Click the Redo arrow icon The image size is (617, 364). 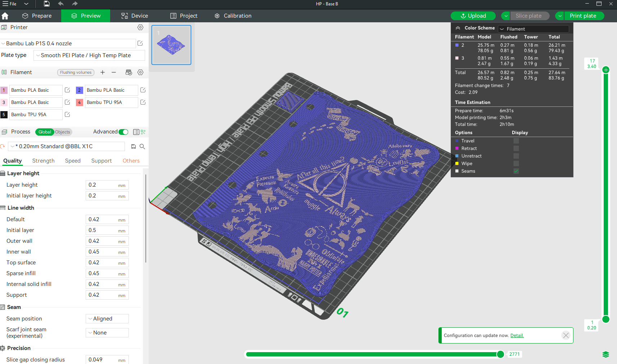[75, 4]
